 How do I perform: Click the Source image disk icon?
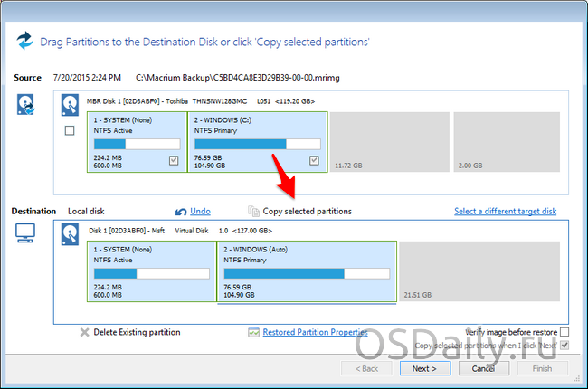tap(26, 107)
